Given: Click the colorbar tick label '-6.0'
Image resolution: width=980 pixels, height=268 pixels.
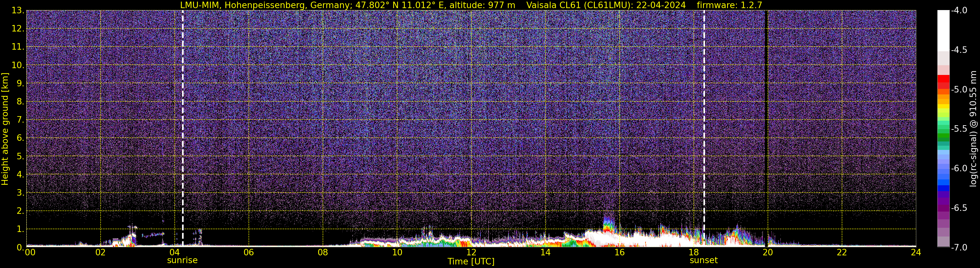Looking at the screenshot, I should click(x=959, y=168).
